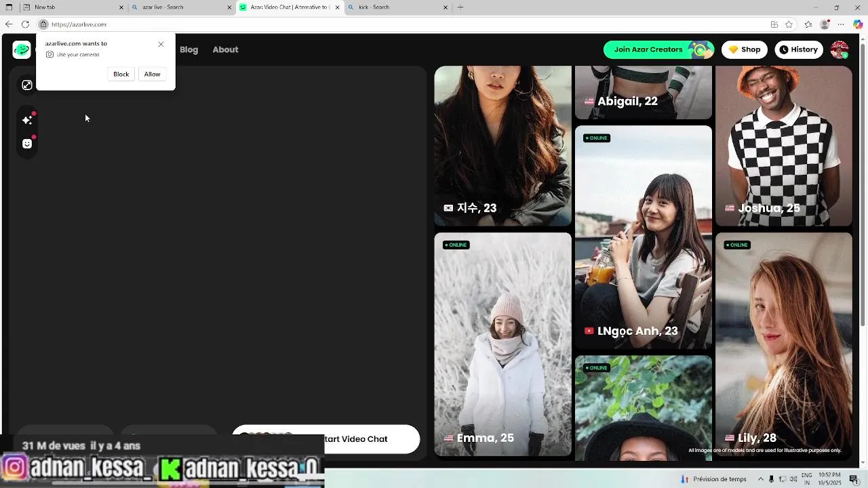Click the Azar logo icon

(22, 49)
